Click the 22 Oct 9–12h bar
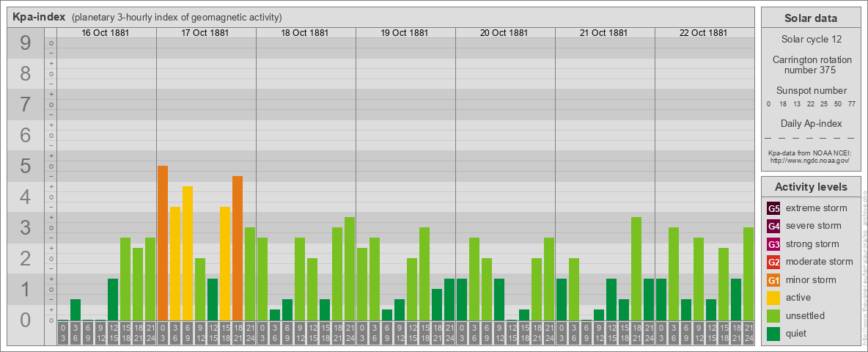Image resolution: width=868 pixels, height=352 pixels. (x=698, y=279)
